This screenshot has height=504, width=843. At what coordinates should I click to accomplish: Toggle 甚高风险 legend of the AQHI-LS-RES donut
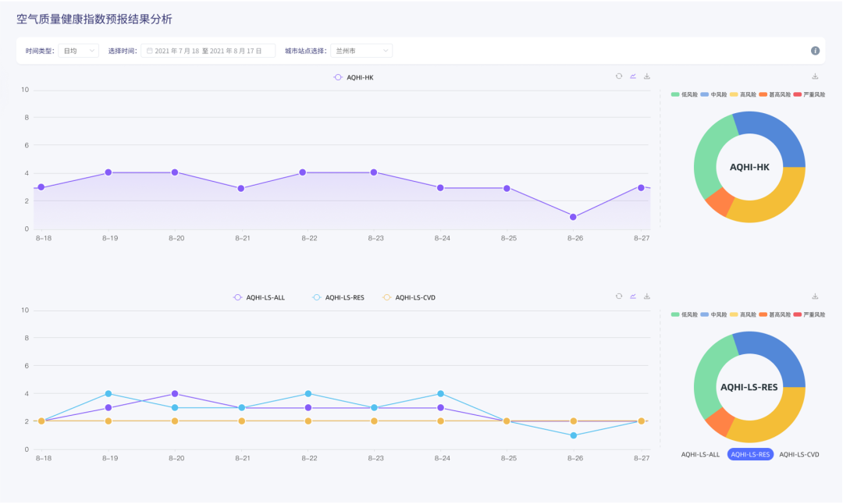click(775, 314)
